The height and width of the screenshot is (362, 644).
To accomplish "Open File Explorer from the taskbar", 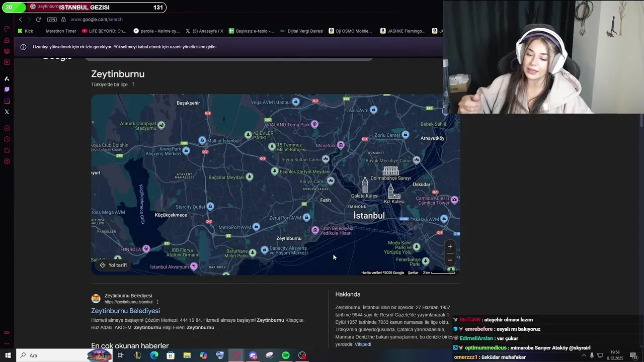I will [187, 355].
